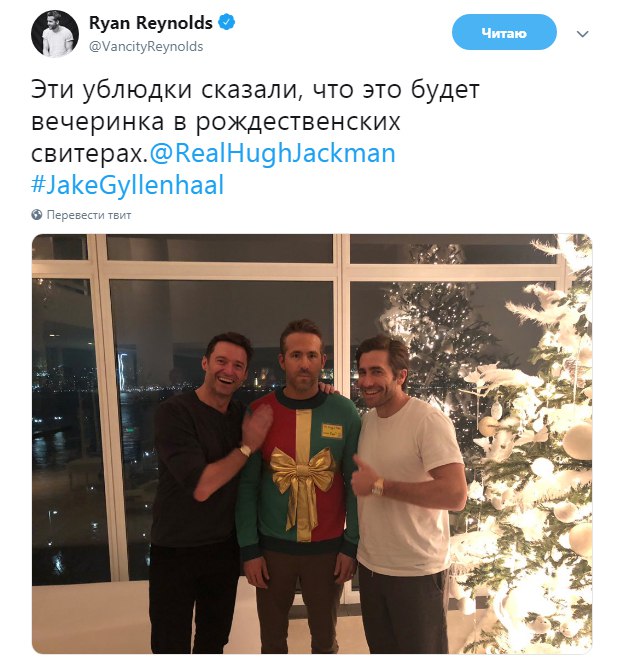Follow the @RealHughJackman mention link
Viewport: 622px width, 661px height.
click(x=272, y=153)
